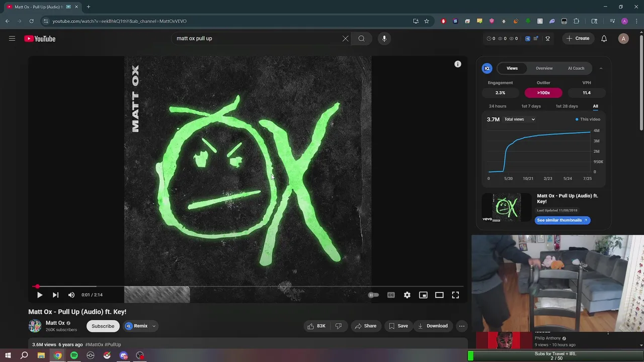Share the video
This screenshot has width=644, height=362.
[366, 326]
